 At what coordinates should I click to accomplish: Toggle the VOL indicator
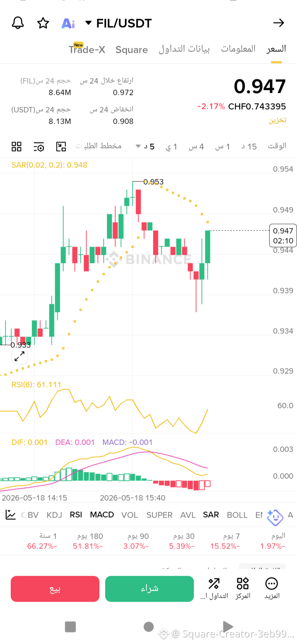pyautogui.click(x=130, y=515)
